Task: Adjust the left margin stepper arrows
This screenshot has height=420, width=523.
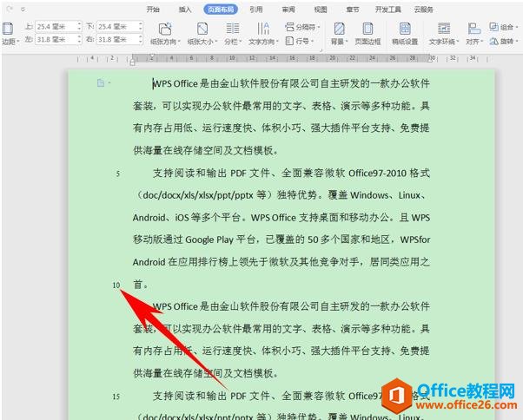Action: [x=79, y=39]
